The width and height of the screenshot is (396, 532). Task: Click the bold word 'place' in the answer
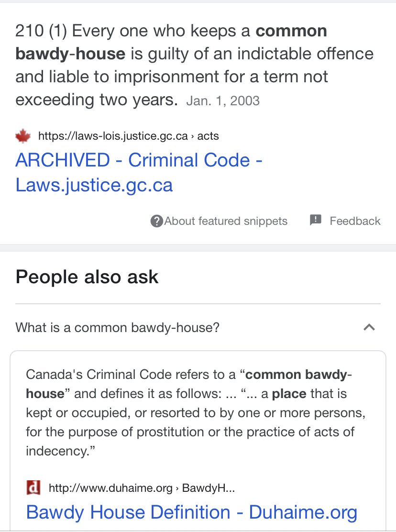(289, 394)
